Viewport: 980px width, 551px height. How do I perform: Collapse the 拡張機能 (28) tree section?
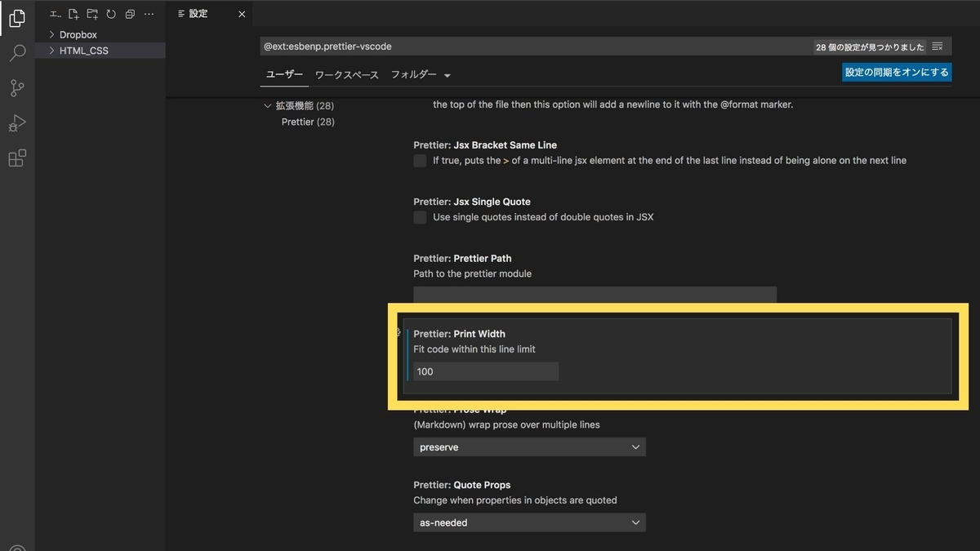(268, 106)
